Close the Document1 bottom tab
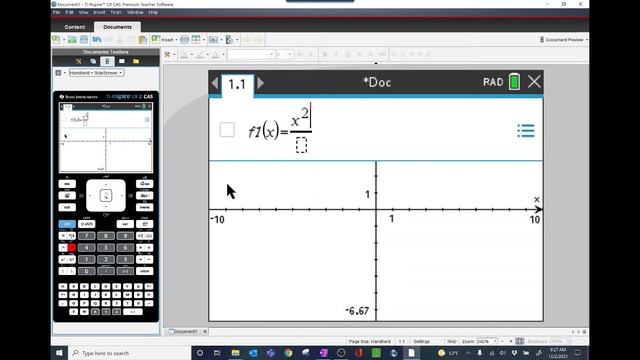 coord(205,331)
